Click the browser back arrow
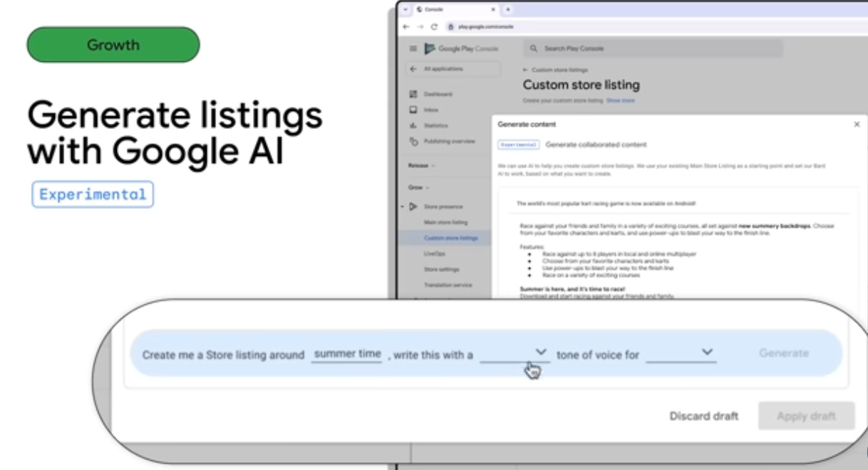The height and width of the screenshot is (470, 868). [406, 26]
